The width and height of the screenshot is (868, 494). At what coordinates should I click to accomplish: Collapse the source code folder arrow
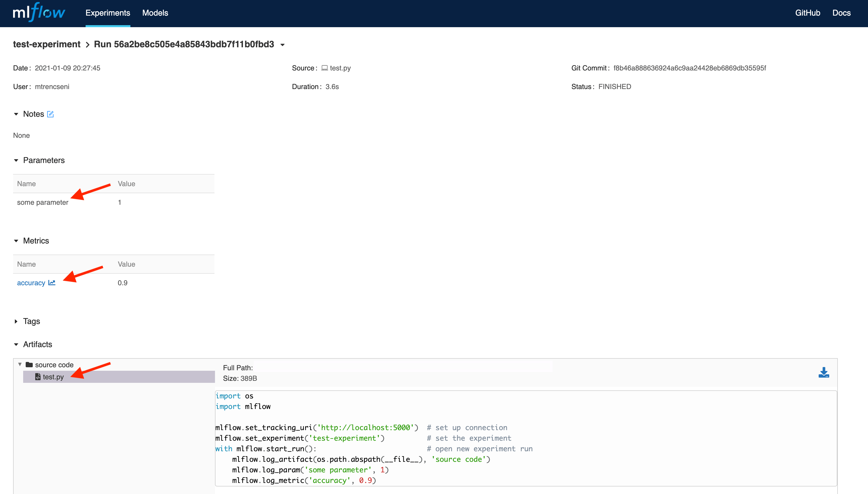point(20,364)
